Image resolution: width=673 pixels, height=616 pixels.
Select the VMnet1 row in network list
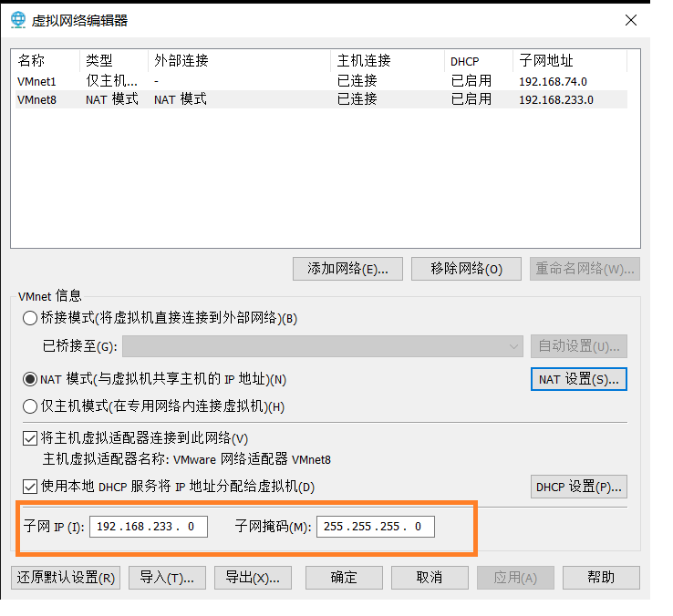(x=321, y=81)
